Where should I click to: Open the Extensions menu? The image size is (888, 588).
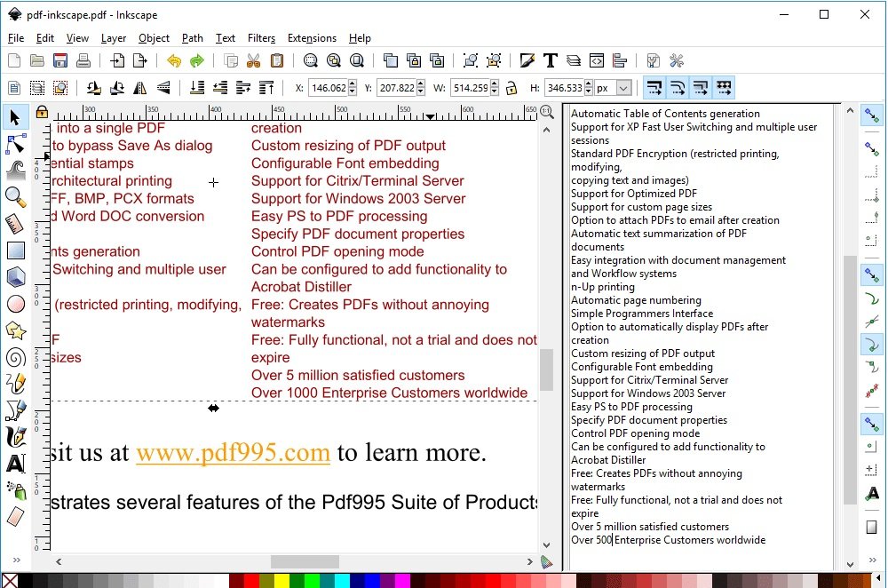tap(312, 38)
